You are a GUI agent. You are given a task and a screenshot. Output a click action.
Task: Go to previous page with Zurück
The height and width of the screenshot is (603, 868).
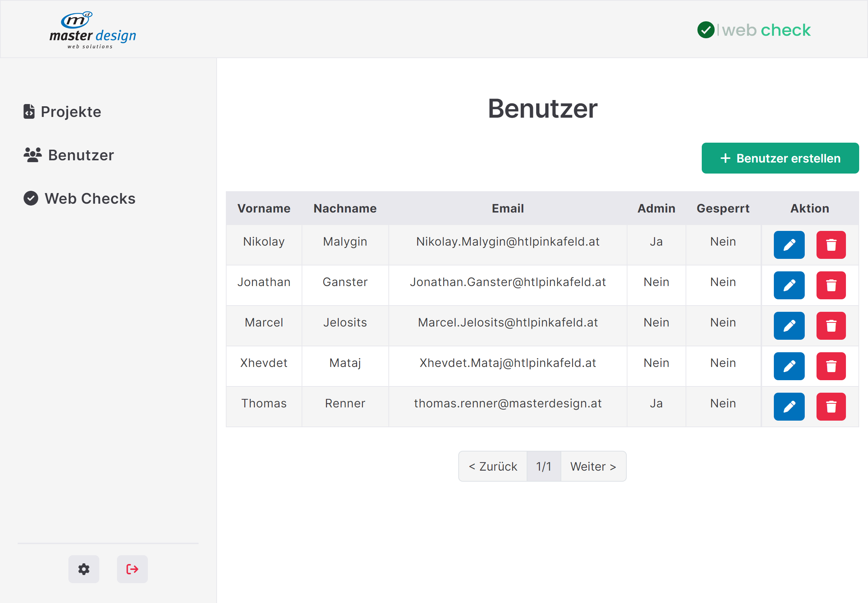tap(492, 466)
